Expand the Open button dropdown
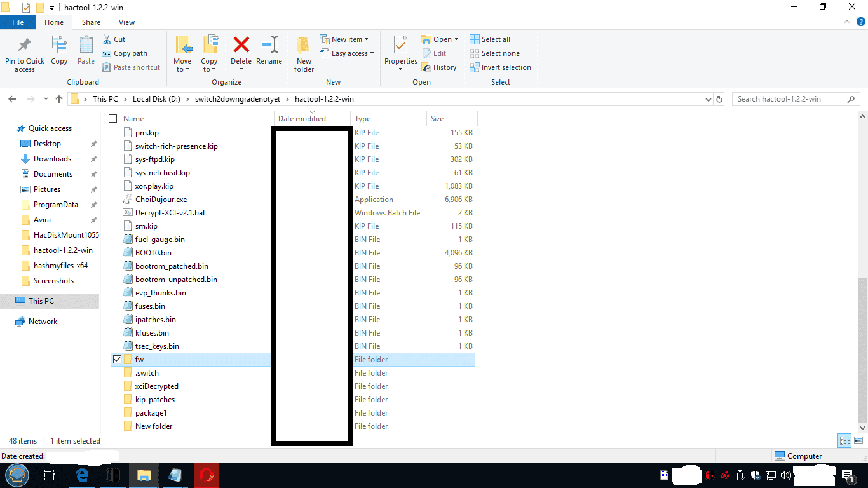 pyautogui.click(x=457, y=39)
